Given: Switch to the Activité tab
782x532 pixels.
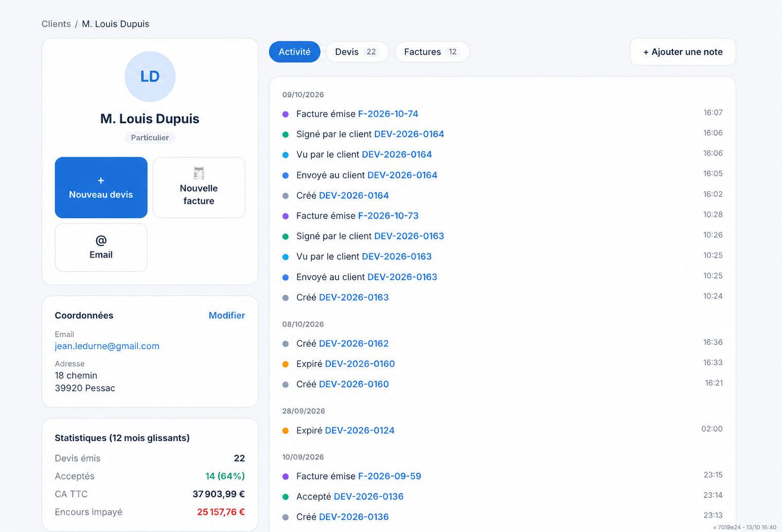Looking at the screenshot, I should pos(294,52).
